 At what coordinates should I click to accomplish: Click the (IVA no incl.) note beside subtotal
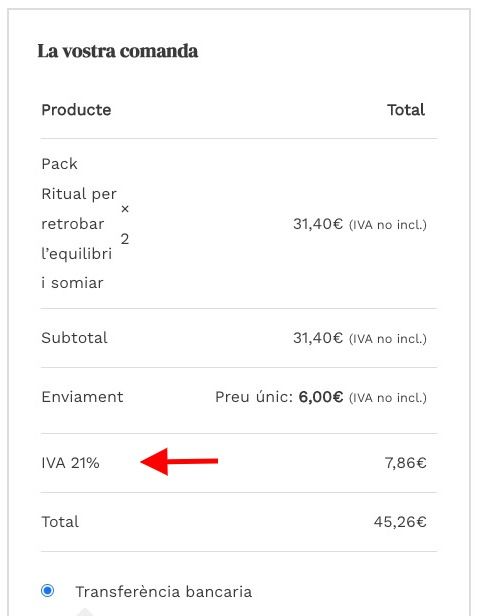pos(387,339)
